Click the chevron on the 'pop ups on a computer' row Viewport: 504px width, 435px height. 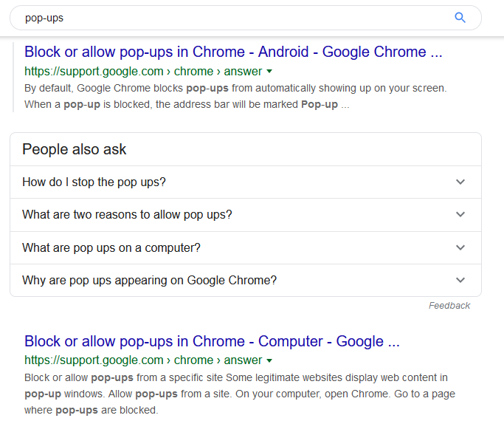(x=460, y=247)
